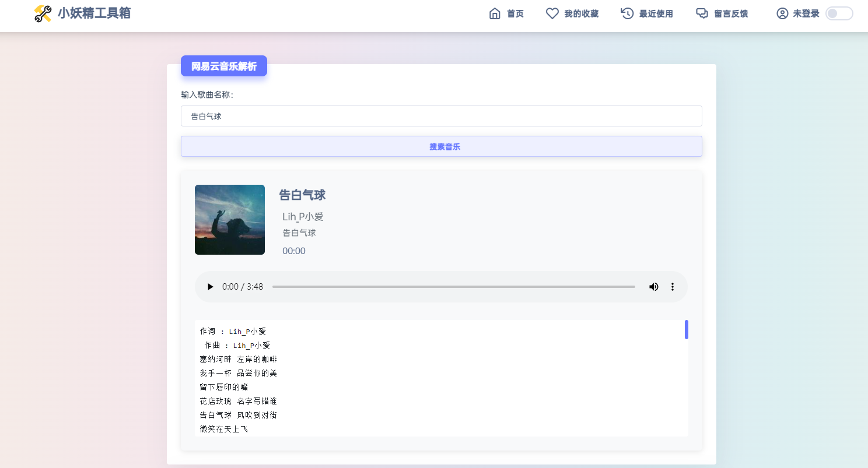Click the audio progress bar

(454, 287)
